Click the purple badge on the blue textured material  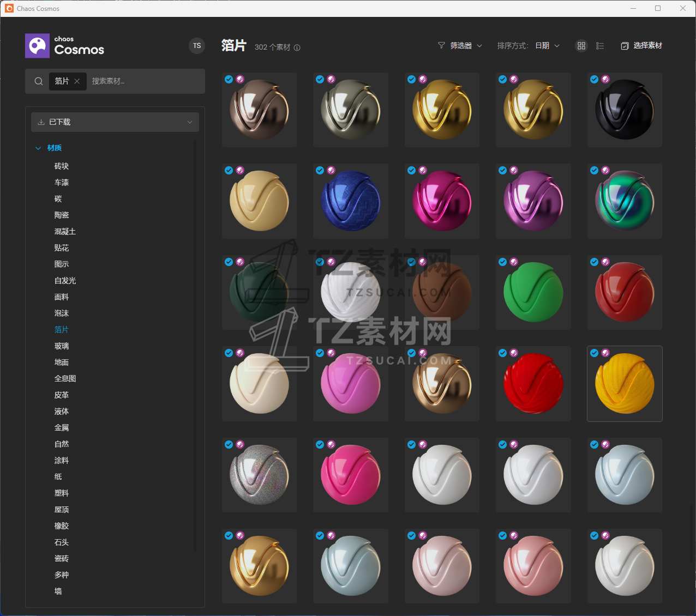(x=331, y=170)
